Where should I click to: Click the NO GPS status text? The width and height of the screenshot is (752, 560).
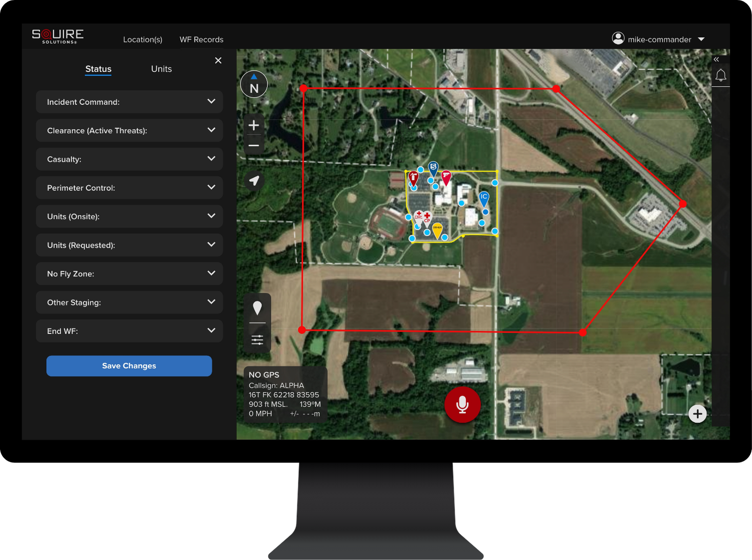point(264,375)
